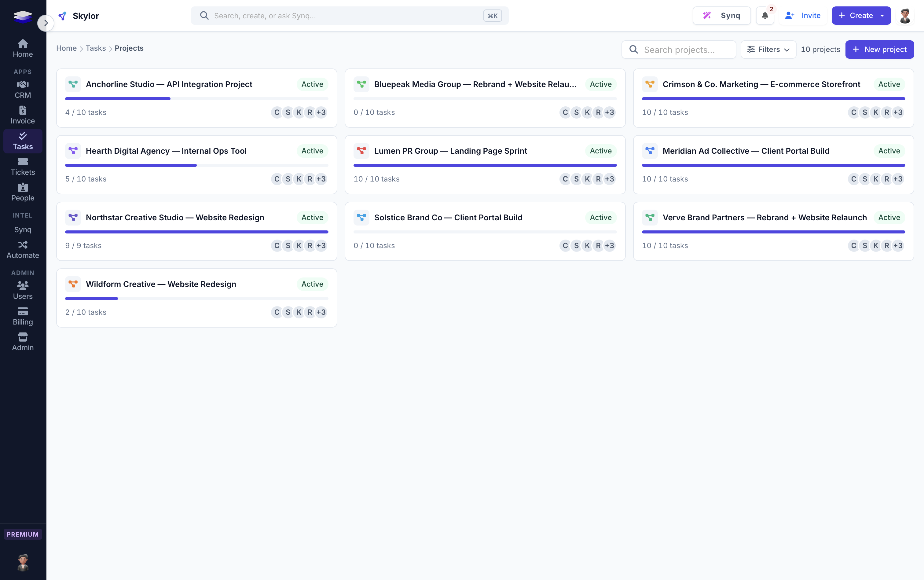Open the Filters dropdown

768,50
